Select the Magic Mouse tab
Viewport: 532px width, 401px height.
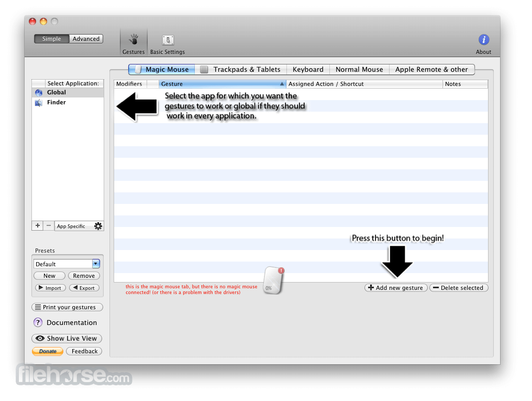point(161,69)
